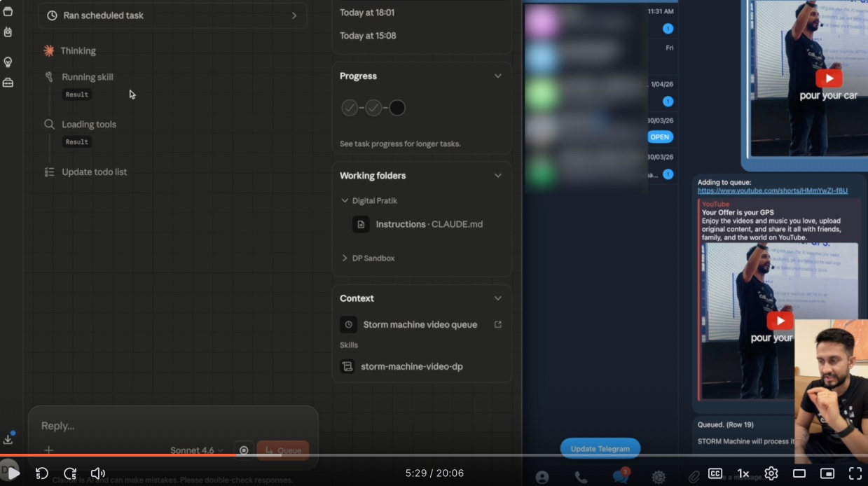Click into the Reply input field
This screenshot has height=486, width=868.
tap(172, 426)
